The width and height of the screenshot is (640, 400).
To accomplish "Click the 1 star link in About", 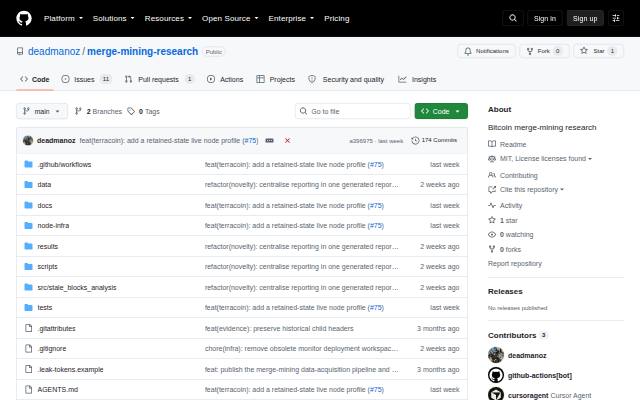I will (x=503, y=220).
